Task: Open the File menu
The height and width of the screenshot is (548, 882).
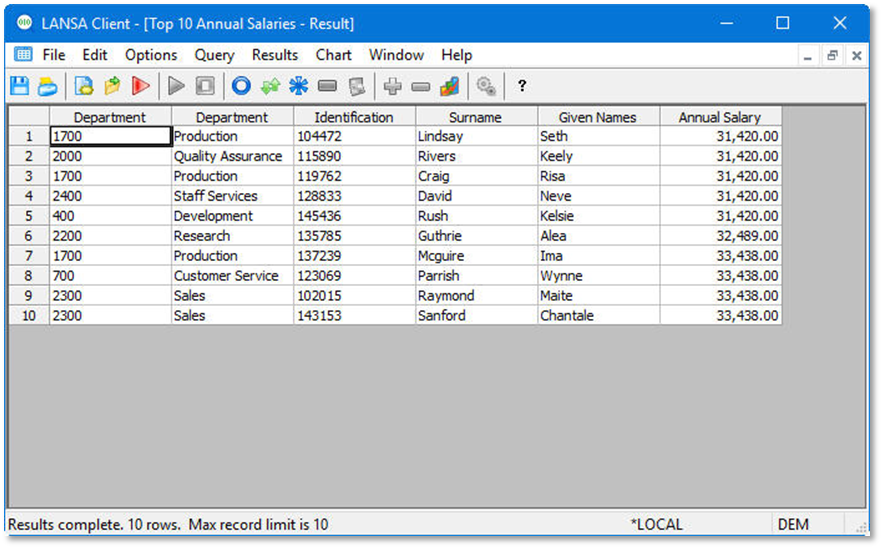Action: [54, 55]
